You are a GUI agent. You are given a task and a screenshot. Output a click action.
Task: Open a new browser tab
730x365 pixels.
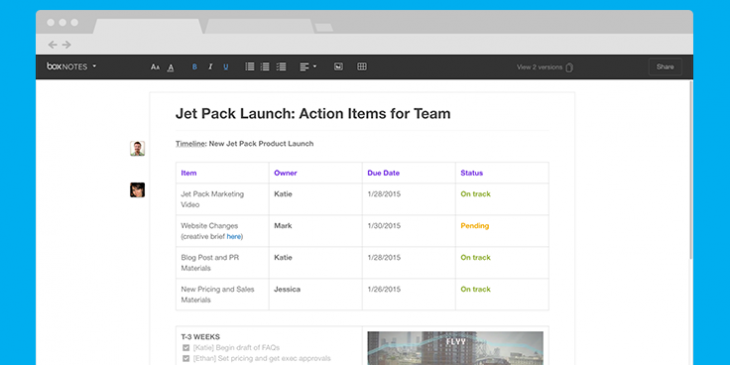click(x=324, y=27)
